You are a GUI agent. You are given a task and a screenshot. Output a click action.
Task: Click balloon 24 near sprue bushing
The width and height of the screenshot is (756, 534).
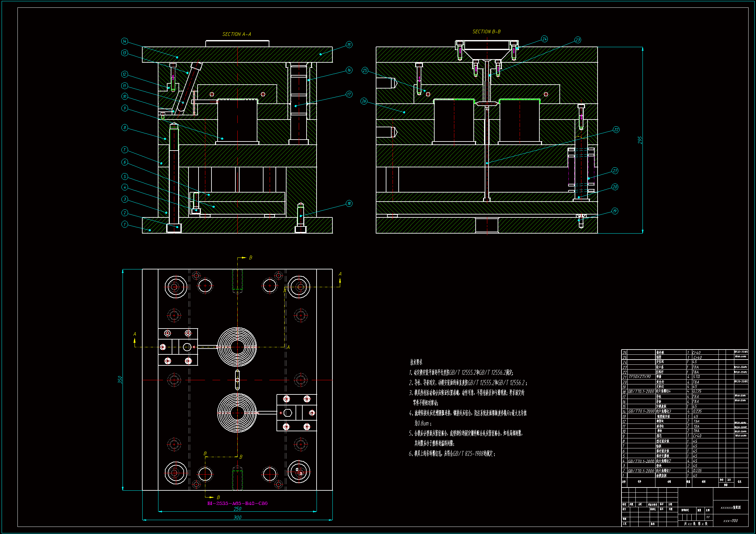pyautogui.click(x=544, y=39)
